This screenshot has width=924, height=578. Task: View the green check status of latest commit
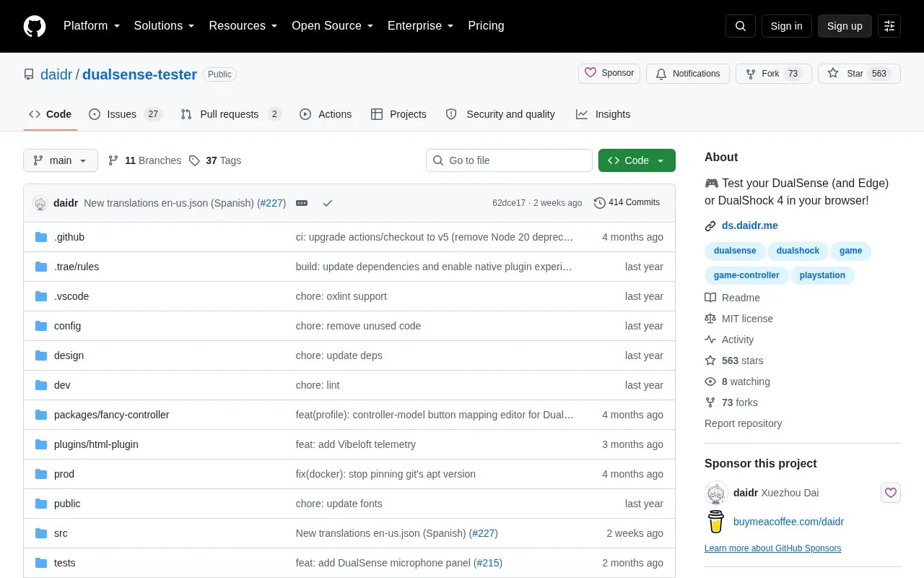coord(328,203)
